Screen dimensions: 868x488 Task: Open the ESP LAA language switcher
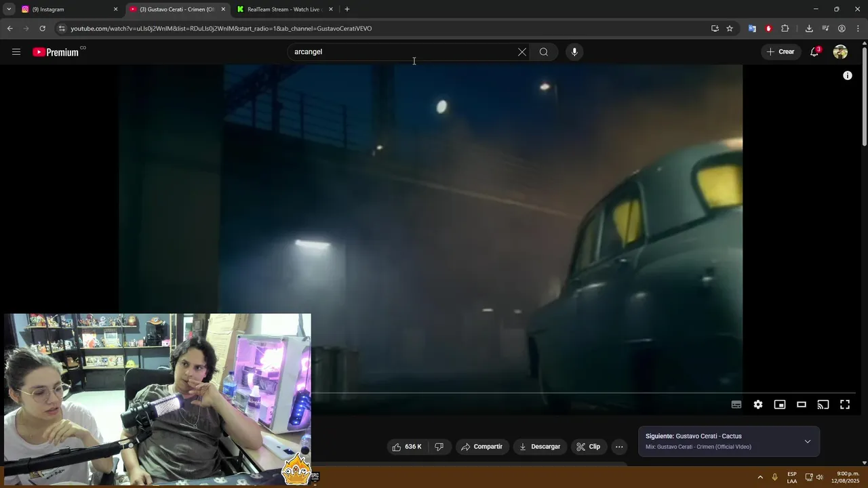[x=792, y=477]
